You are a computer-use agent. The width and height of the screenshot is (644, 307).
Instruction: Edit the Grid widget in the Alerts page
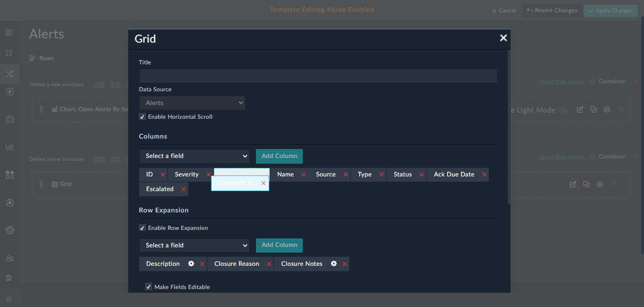[x=573, y=184]
